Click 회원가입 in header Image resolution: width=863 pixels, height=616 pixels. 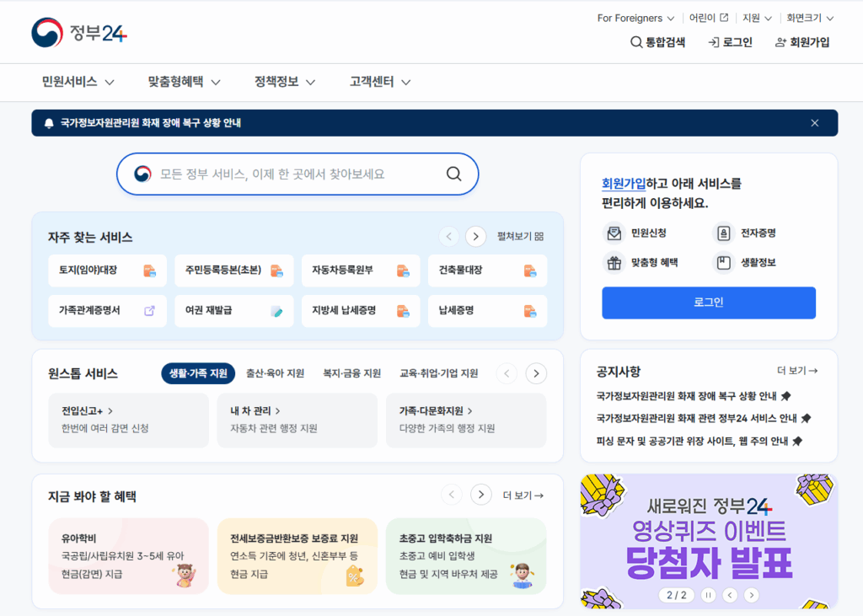[802, 42]
